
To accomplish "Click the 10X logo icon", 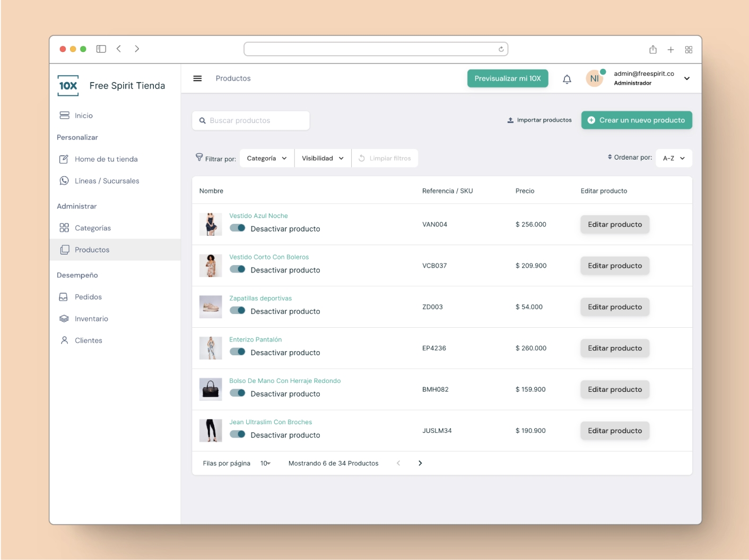I will point(68,85).
